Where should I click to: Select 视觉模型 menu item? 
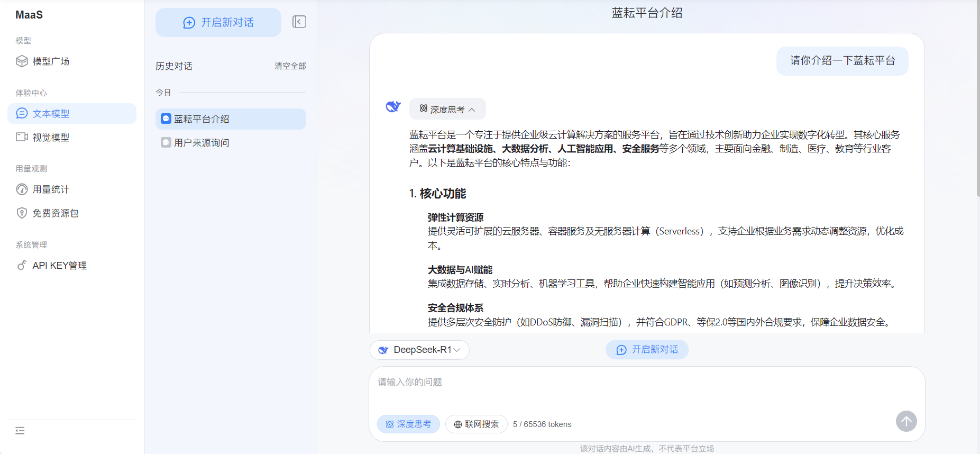[72, 138]
